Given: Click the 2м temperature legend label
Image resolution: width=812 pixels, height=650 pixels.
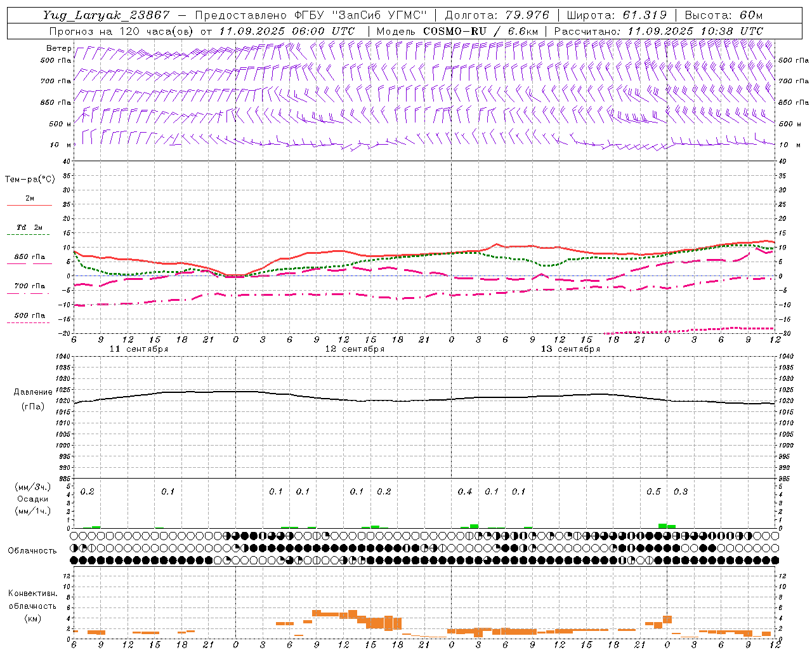Looking at the screenshot, I should (x=30, y=198).
